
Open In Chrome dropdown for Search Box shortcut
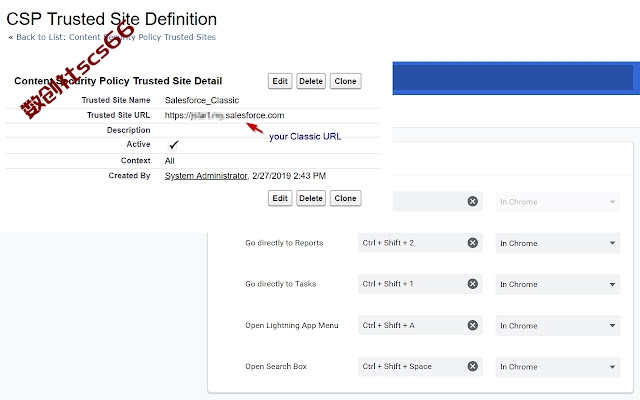558,367
